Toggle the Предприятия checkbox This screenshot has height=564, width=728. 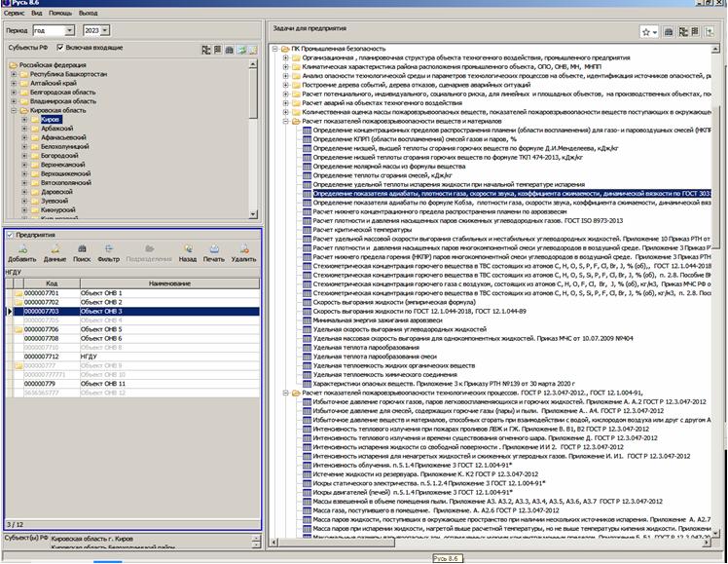[x=10, y=235]
